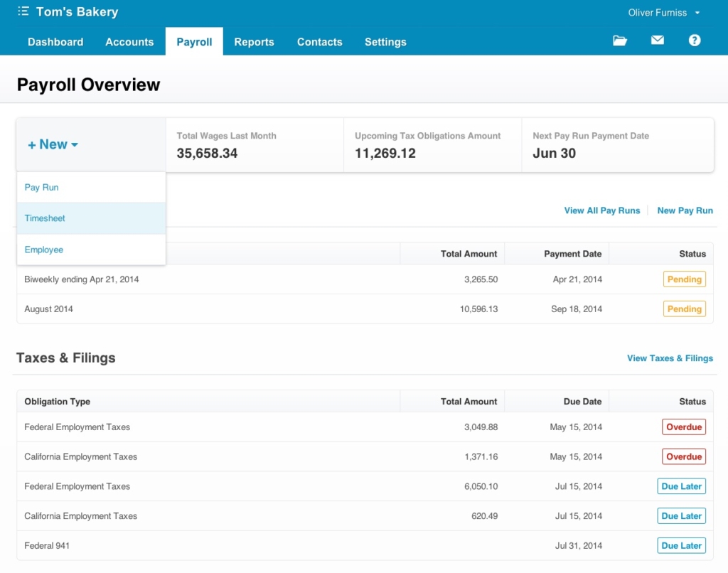The height and width of the screenshot is (573, 728).
Task: Open the files folder icon in header
Action: point(619,41)
